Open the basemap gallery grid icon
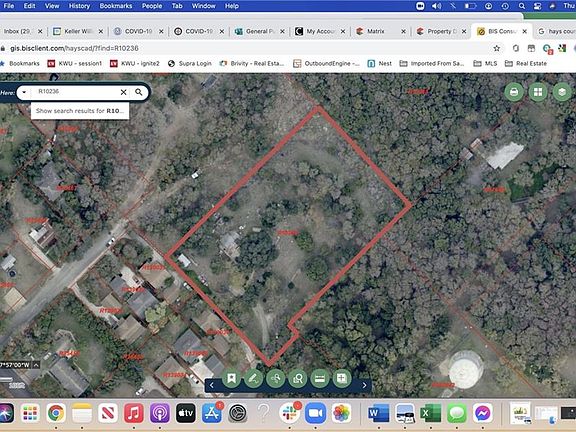This screenshot has height=432, width=576. coord(538,92)
